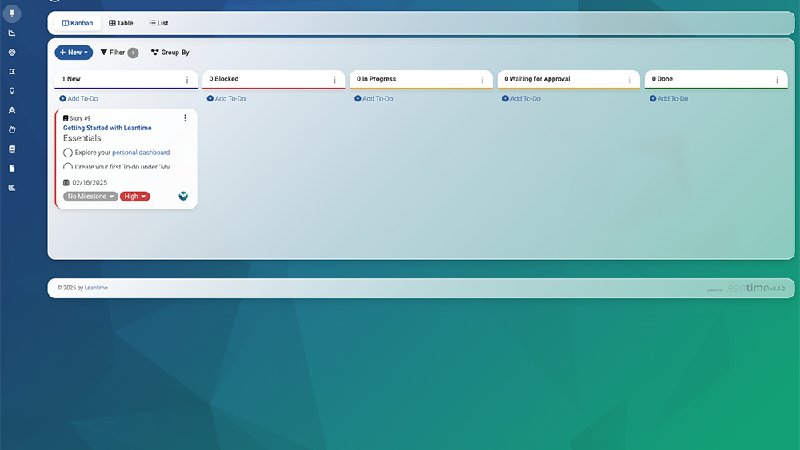
Task: Open the New button dropdown
Action: 73,52
